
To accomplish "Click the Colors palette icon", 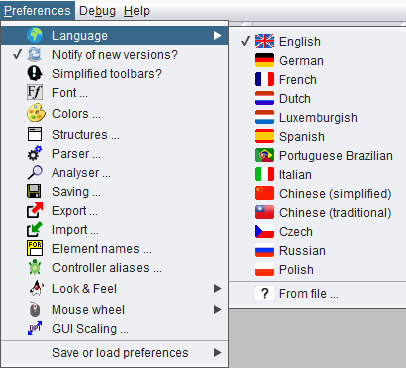I will click(x=36, y=113).
